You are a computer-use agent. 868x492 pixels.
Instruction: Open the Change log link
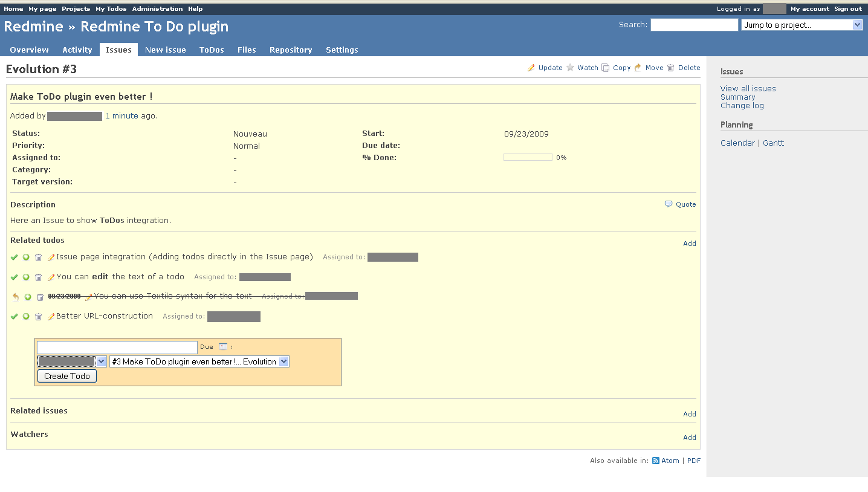pos(742,105)
